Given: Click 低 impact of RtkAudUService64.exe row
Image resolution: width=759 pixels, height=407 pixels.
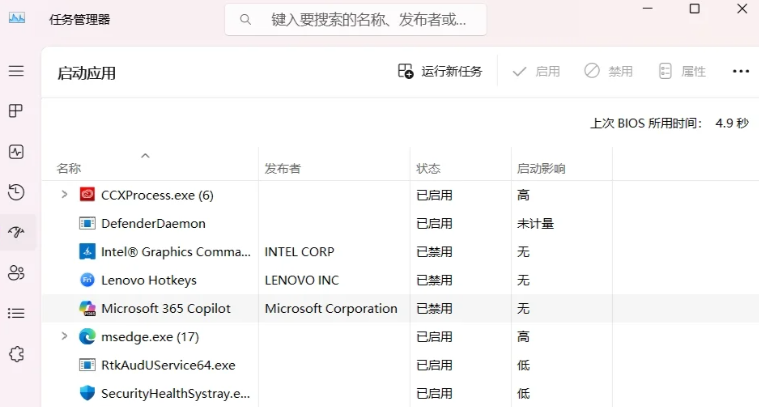Looking at the screenshot, I should (x=523, y=365).
